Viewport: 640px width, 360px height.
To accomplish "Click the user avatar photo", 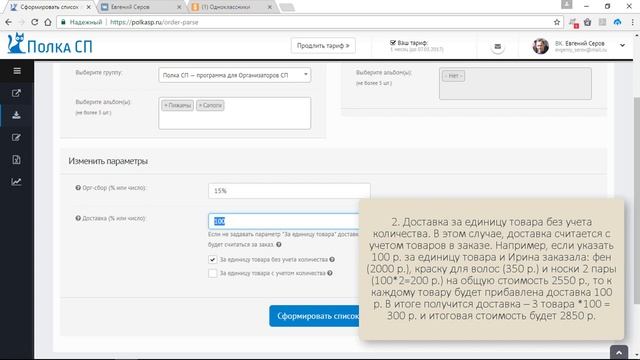I will 540,46.
